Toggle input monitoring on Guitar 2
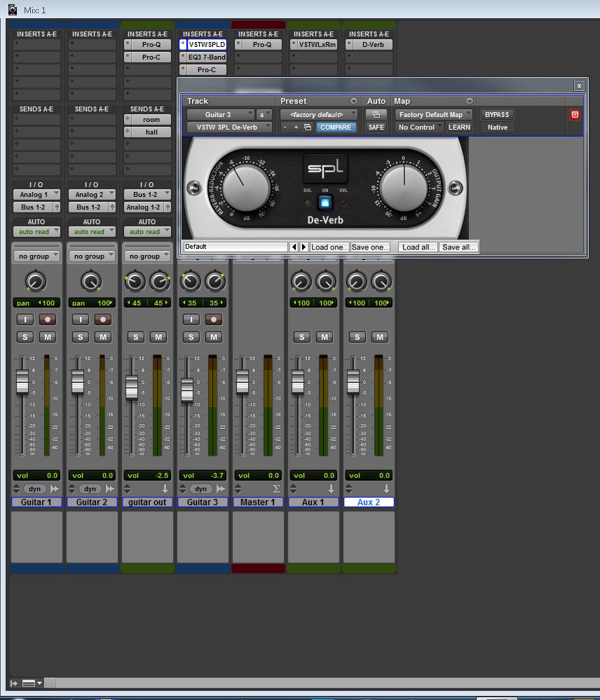 point(81,320)
